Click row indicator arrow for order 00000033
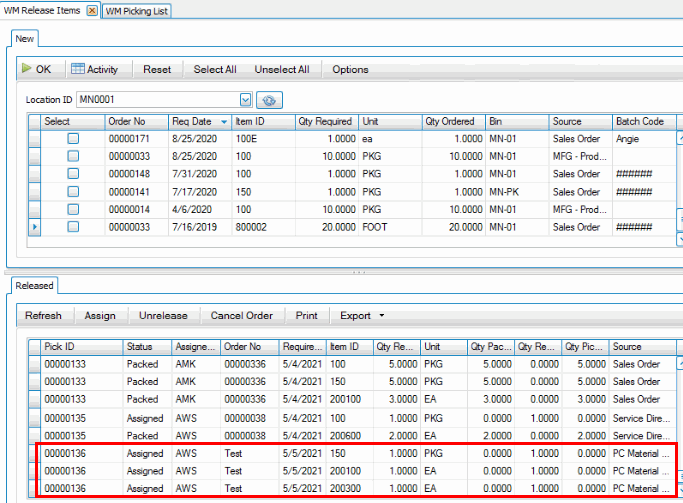The width and height of the screenshot is (683, 503). pyautogui.click(x=36, y=227)
